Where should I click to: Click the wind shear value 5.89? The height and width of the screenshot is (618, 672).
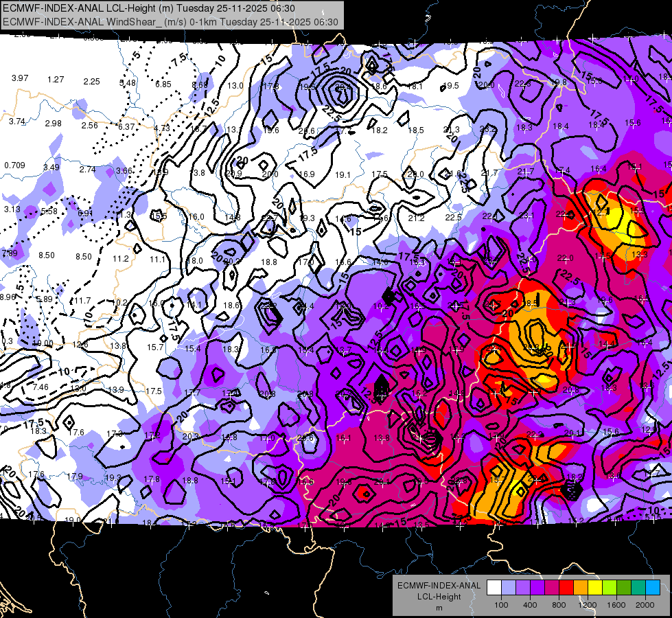pos(44,299)
